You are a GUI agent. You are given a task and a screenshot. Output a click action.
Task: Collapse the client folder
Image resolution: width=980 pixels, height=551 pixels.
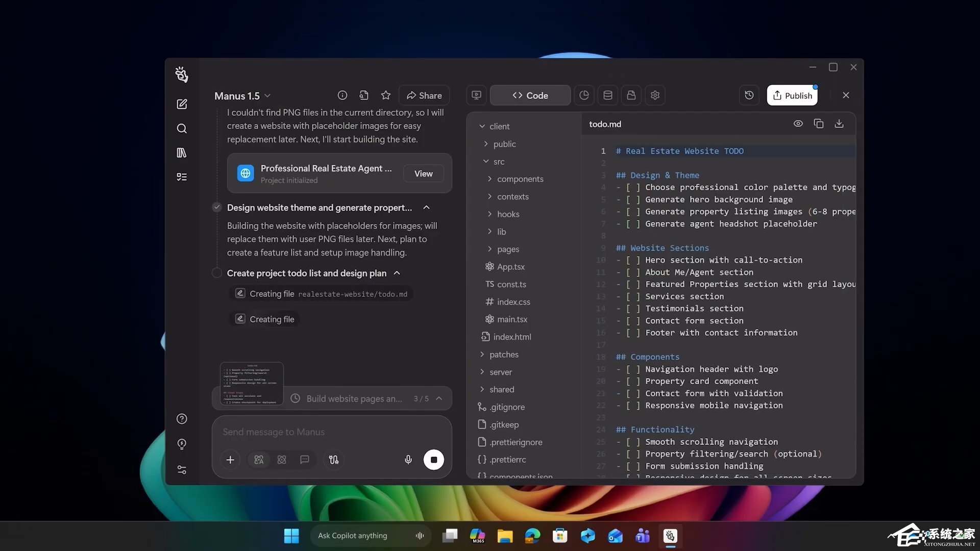pos(482,127)
